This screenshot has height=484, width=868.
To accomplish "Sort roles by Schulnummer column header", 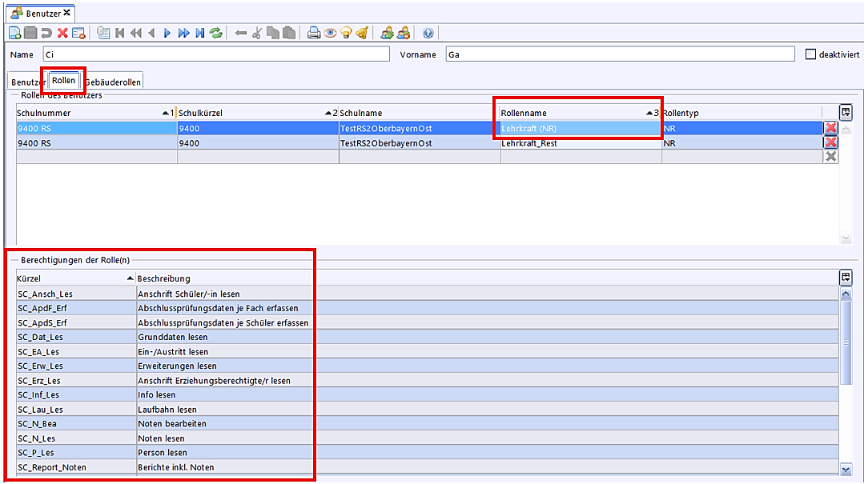I will (97, 113).
